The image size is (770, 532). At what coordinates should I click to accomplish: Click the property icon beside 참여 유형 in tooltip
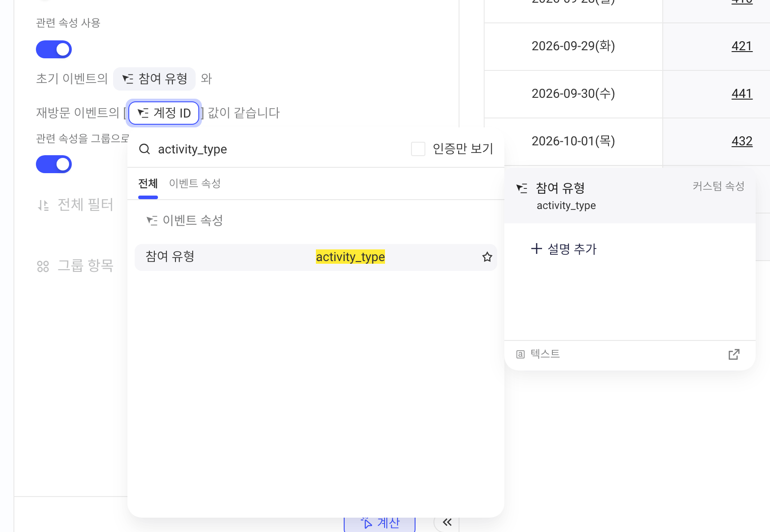click(x=522, y=188)
